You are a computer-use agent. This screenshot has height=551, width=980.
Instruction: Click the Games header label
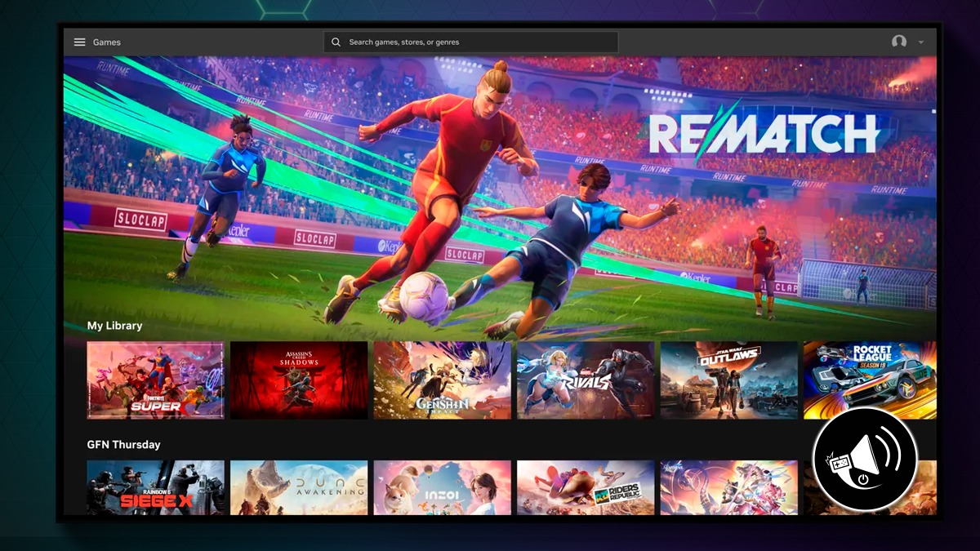pyautogui.click(x=107, y=42)
